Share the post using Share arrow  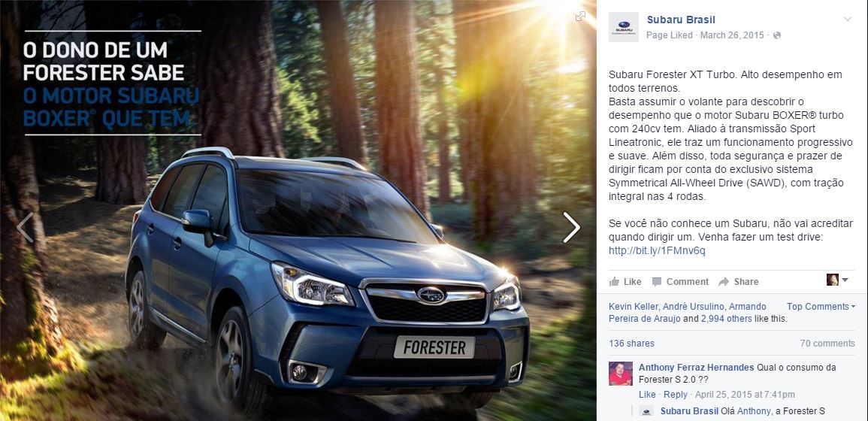pos(739,281)
